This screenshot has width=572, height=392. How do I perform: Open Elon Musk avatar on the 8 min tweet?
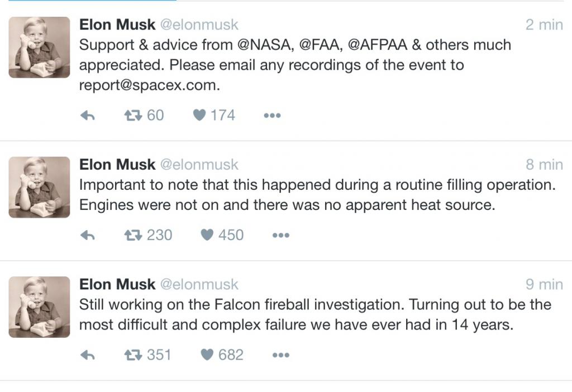pos(40,188)
